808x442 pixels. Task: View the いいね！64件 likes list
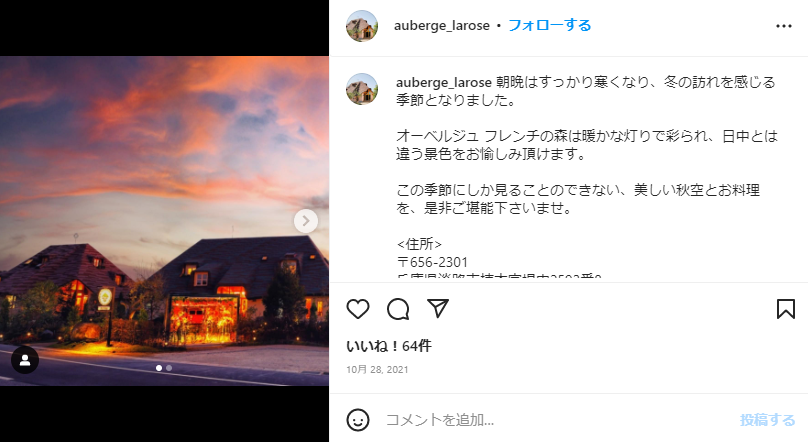click(x=389, y=346)
